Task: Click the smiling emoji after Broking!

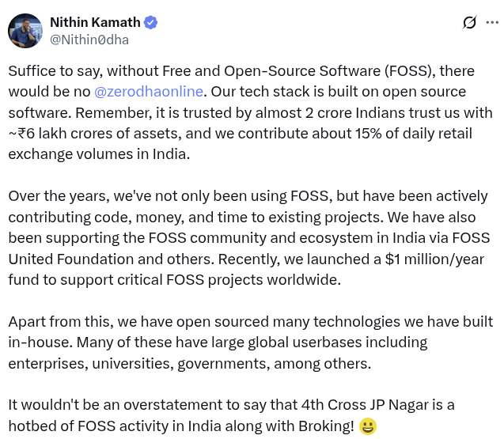Action: tap(367, 426)
